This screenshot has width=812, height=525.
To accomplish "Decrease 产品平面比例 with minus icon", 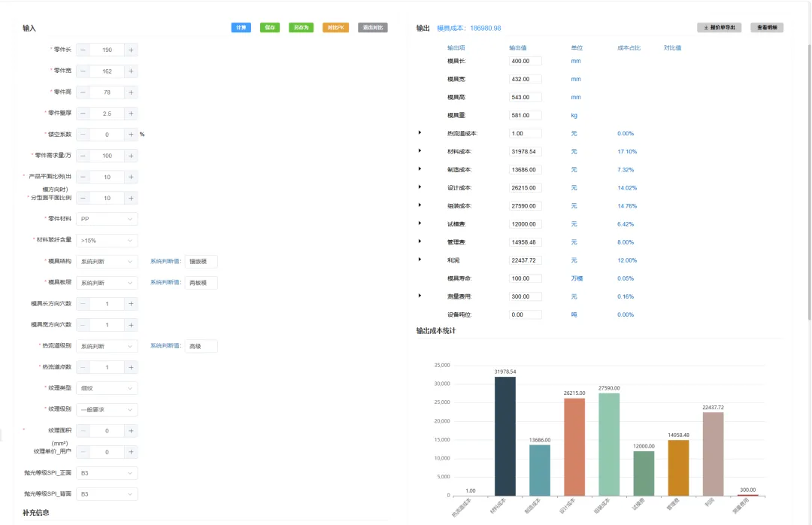I will [x=83, y=177].
